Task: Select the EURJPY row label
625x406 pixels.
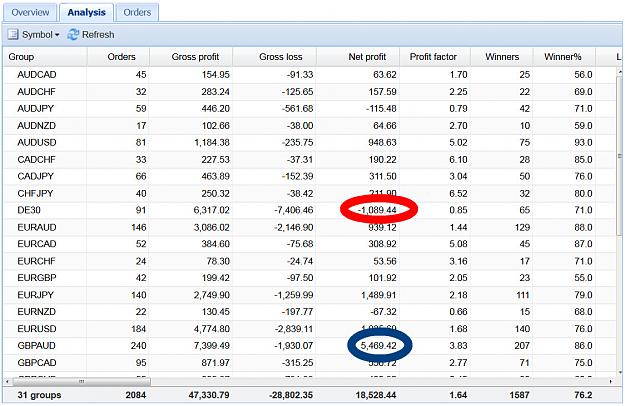Action: pos(35,295)
